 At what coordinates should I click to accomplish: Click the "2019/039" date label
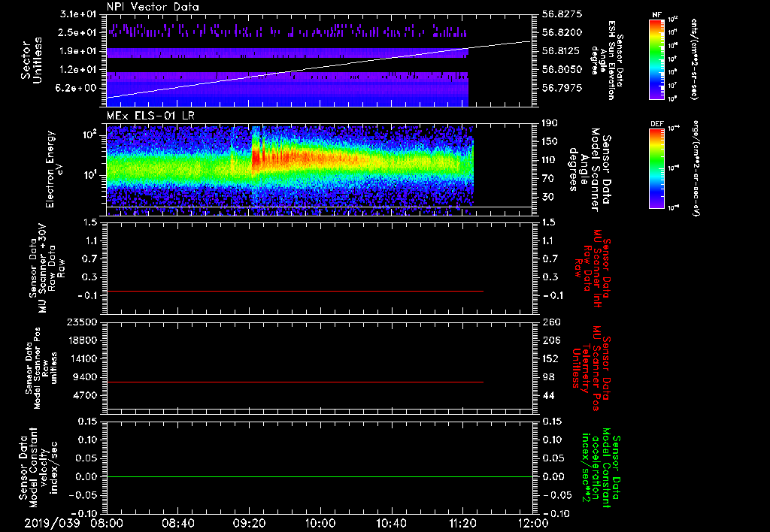point(52,523)
